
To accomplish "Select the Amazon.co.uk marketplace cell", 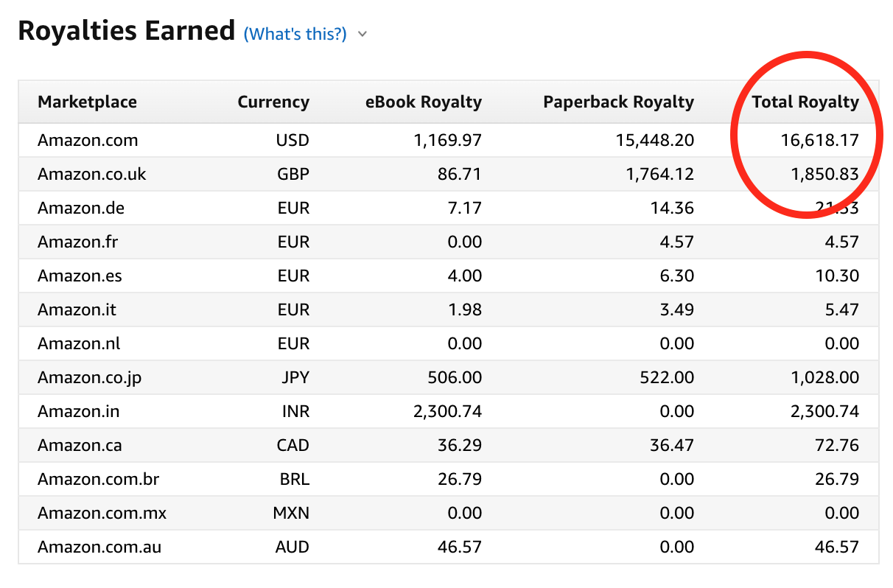I will pos(92,174).
